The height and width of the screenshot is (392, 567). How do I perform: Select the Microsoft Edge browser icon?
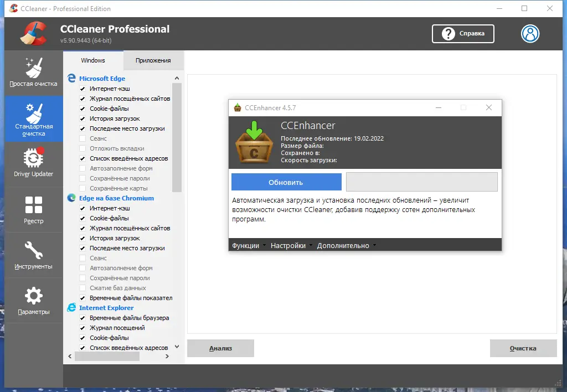(71, 78)
